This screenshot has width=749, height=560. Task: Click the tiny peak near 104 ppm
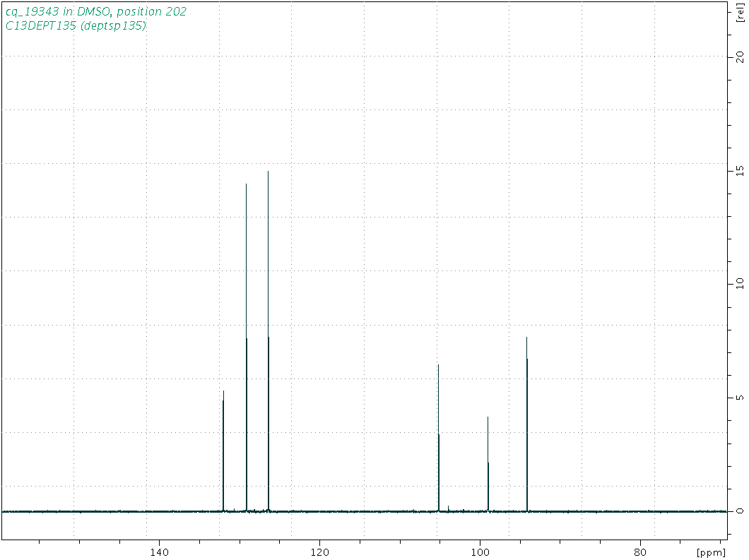pos(448,508)
